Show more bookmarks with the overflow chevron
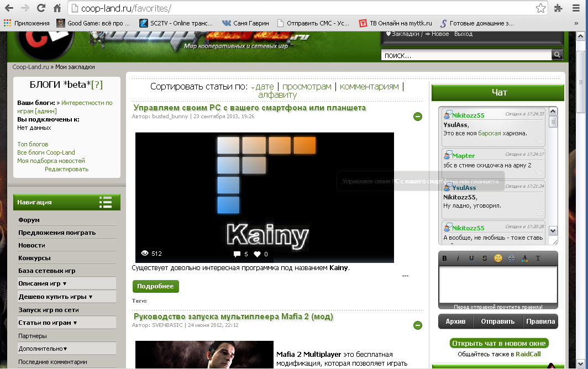 (x=576, y=23)
